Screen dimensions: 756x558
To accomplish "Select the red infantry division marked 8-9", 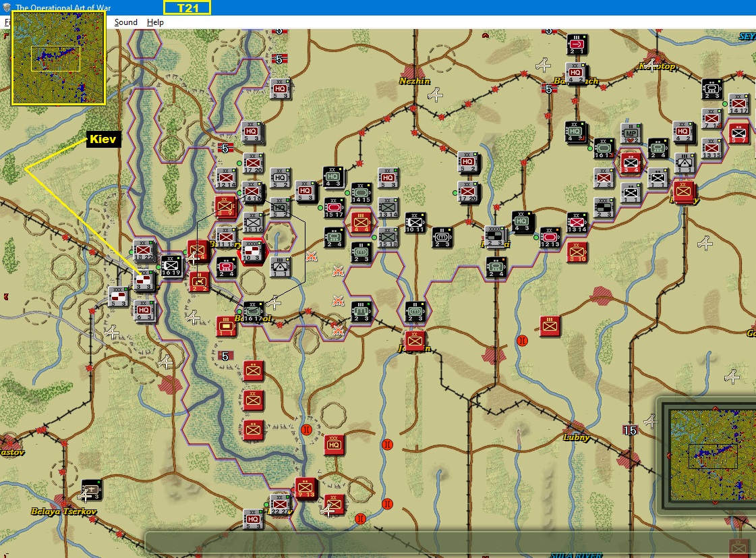I will coord(225,206).
